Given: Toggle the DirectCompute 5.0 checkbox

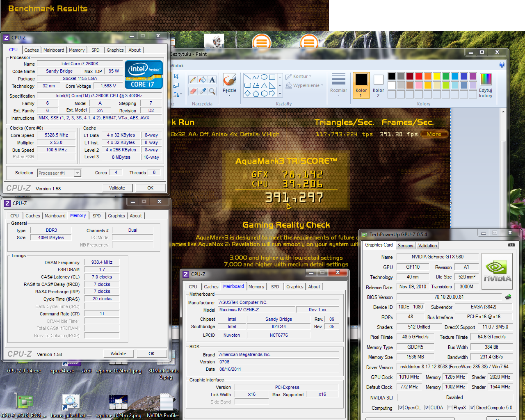Looking at the screenshot, I should pos(472,408).
